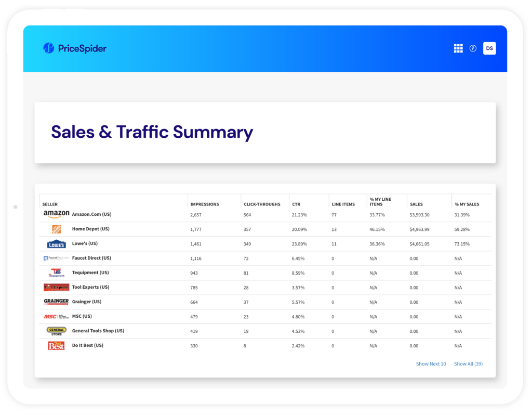Screen dimensions: 532x416
Task: Click Home Depot's $4,963.99 sales value
Action: [x=419, y=229]
